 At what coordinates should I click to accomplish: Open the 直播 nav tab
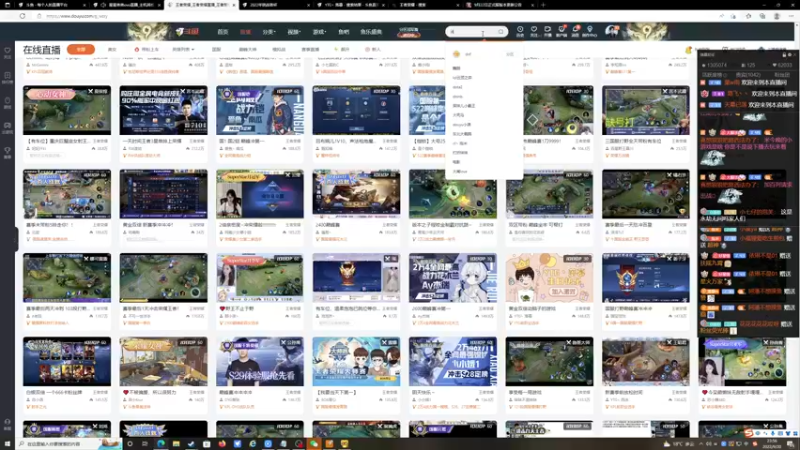(245, 32)
